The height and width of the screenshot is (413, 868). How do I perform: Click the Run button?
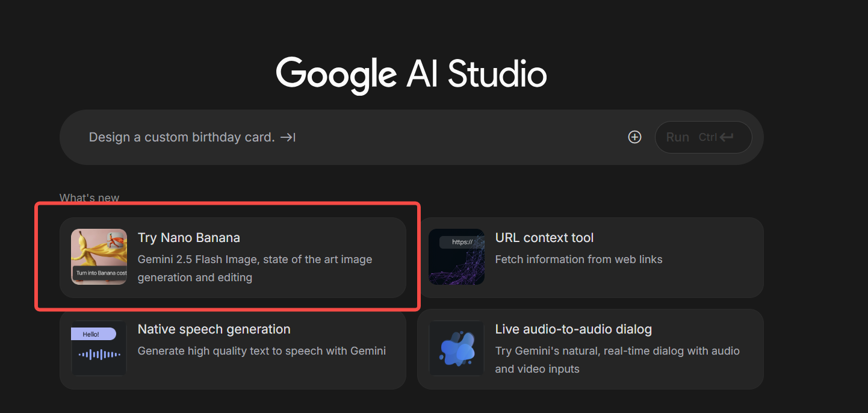pyautogui.click(x=703, y=137)
